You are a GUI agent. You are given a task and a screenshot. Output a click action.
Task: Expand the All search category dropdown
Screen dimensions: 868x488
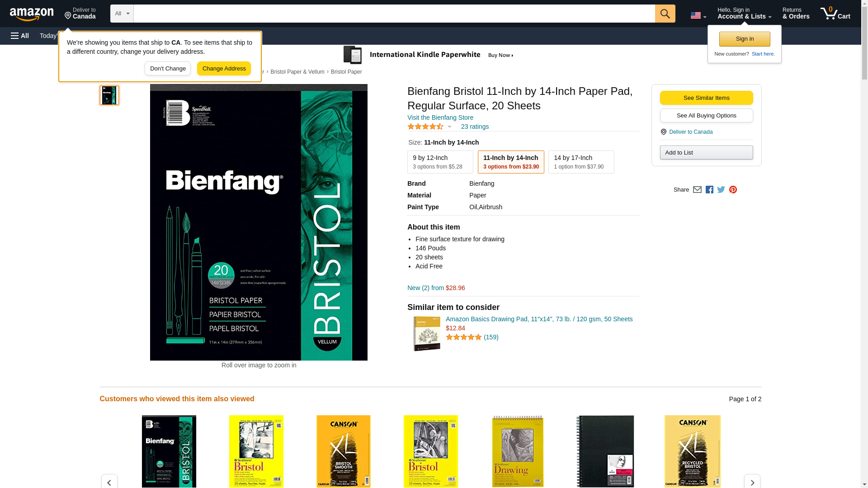[122, 14]
